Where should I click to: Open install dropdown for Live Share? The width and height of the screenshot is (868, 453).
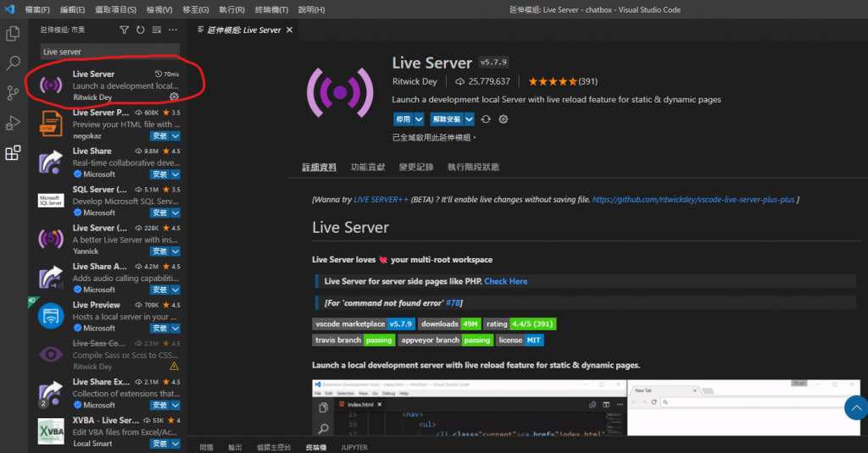pyautogui.click(x=175, y=174)
